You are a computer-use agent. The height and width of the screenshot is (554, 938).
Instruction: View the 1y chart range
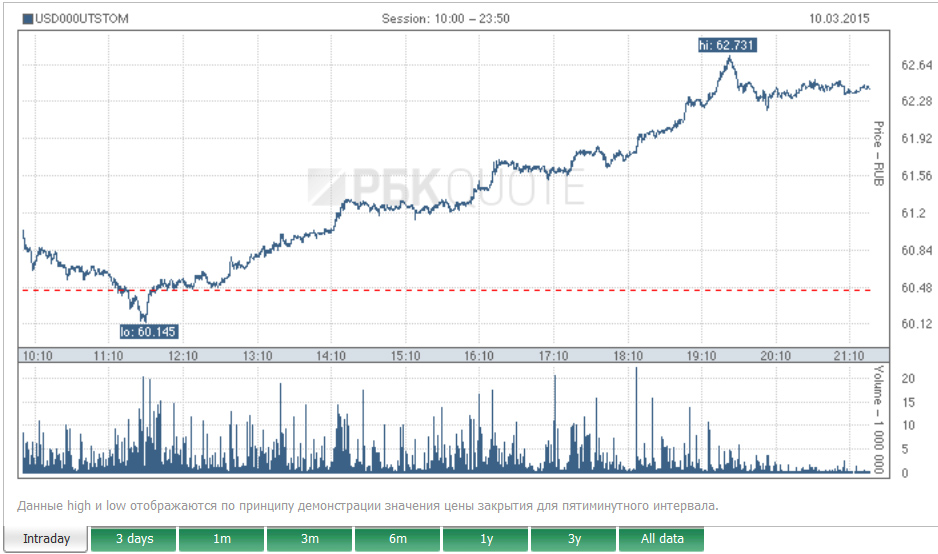pos(486,539)
